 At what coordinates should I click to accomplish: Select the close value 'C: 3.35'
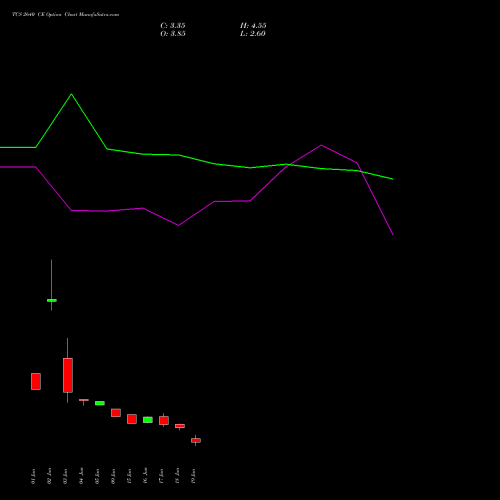[x=173, y=26]
